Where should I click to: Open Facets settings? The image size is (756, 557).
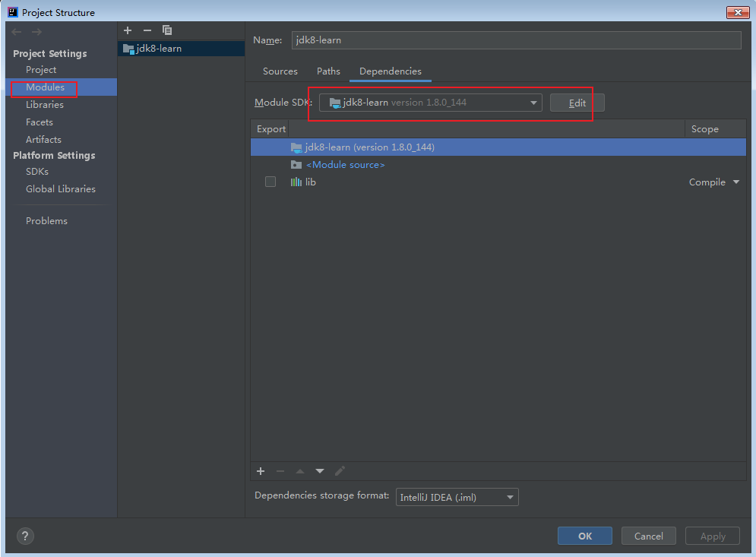pyautogui.click(x=40, y=122)
